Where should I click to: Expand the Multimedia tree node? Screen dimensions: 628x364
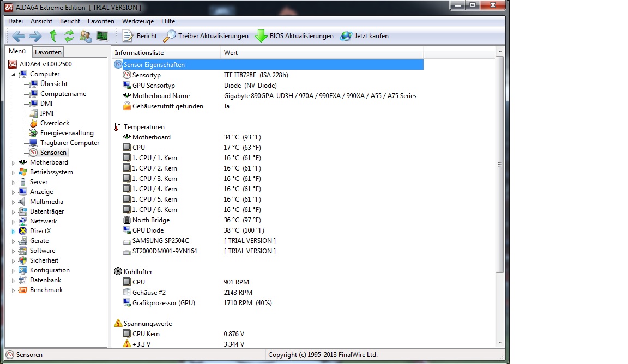point(13,202)
